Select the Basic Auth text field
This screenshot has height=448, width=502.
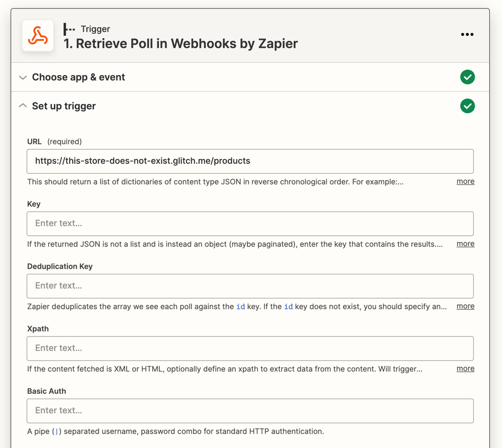(x=250, y=411)
